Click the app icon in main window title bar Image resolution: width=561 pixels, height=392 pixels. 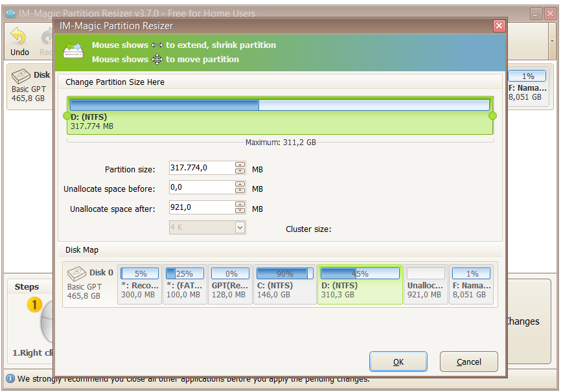[x=10, y=13]
